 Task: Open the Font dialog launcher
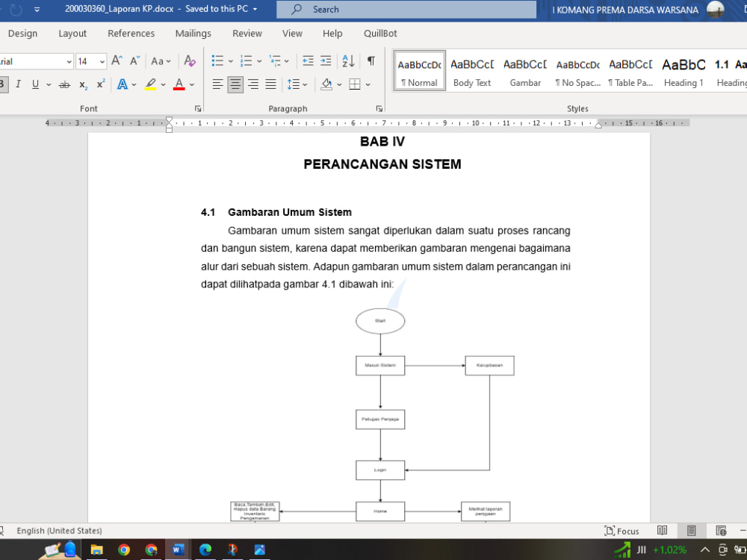198,108
